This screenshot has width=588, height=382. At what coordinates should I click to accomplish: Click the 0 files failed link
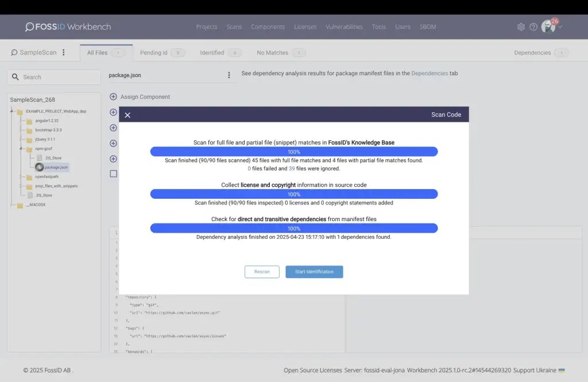tap(249, 168)
